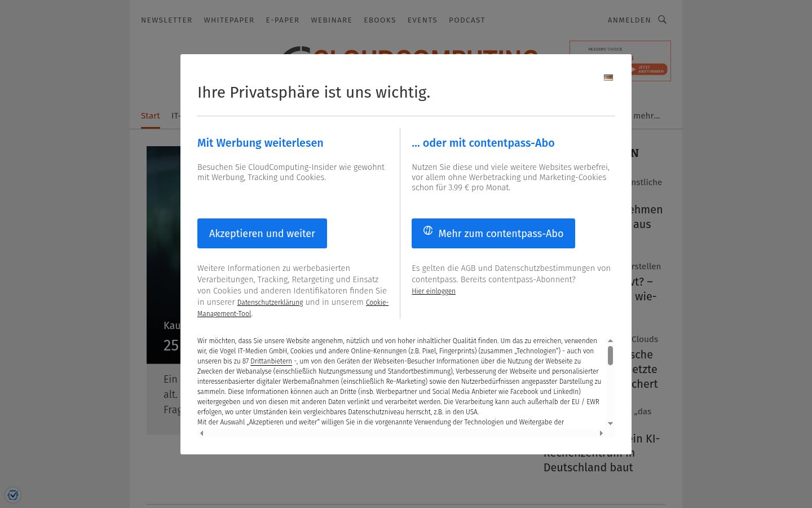Click Akzeptieren und weiter button
The image size is (812, 508).
(x=262, y=233)
